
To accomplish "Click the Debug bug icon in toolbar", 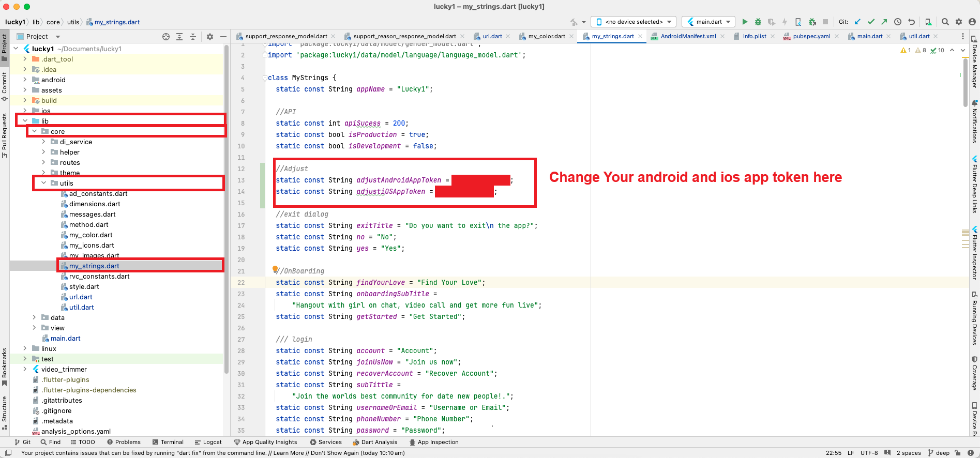I will coord(758,22).
